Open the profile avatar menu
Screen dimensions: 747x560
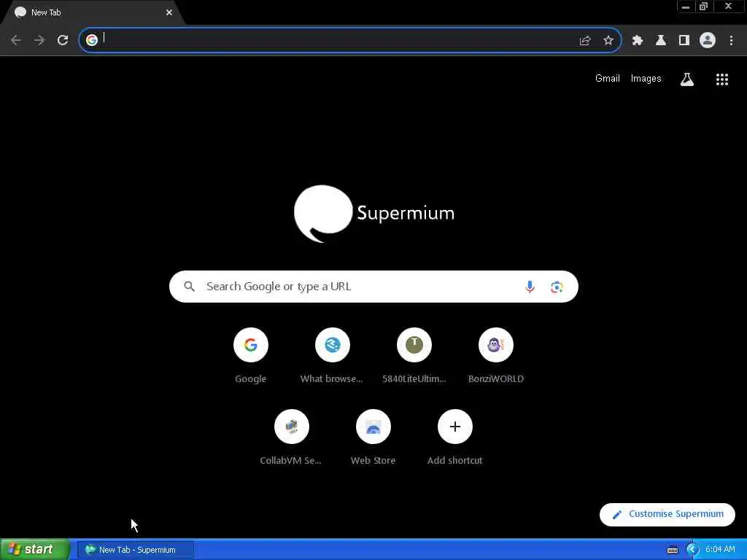click(x=708, y=41)
